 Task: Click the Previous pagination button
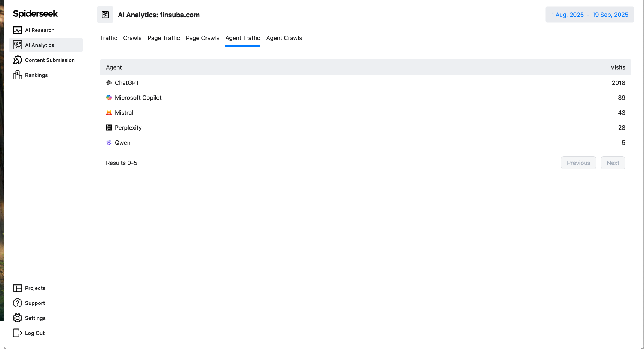pyautogui.click(x=579, y=163)
